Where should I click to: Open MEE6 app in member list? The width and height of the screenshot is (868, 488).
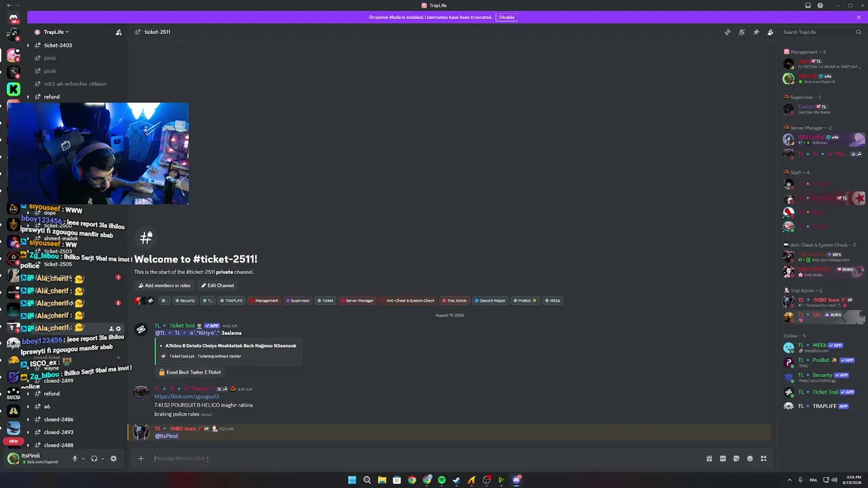823,347
